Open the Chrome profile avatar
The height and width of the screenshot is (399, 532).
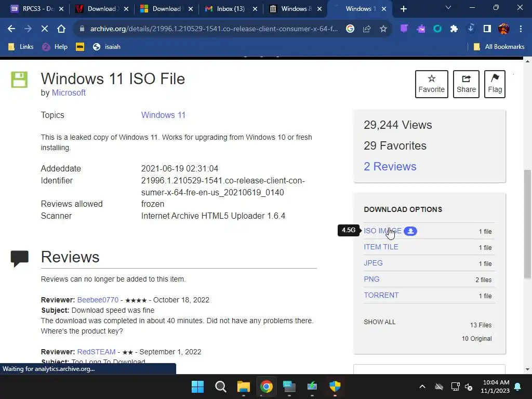coord(504,29)
